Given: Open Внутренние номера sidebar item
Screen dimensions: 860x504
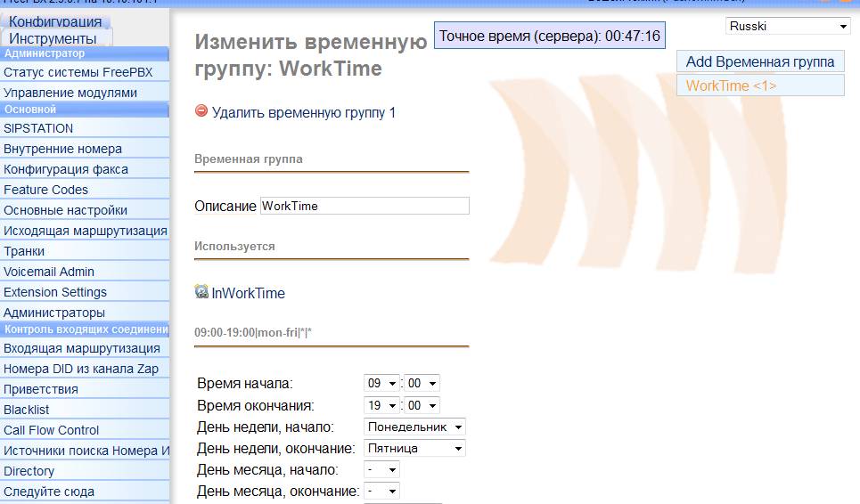Looking at the screenshot, I should click(85, 149).
